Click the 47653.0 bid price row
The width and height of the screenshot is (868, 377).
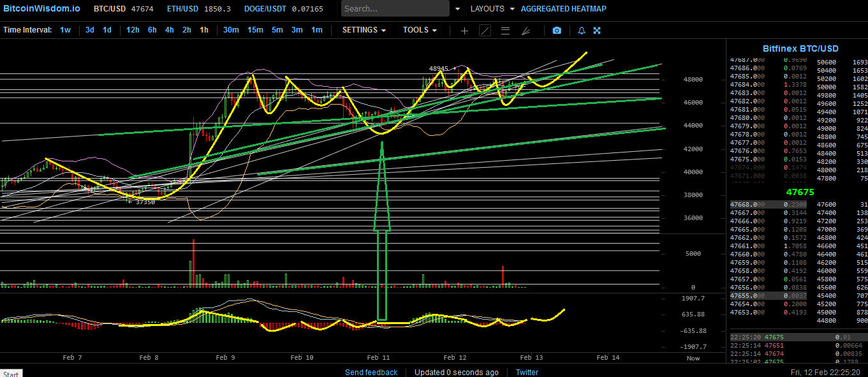768,312
